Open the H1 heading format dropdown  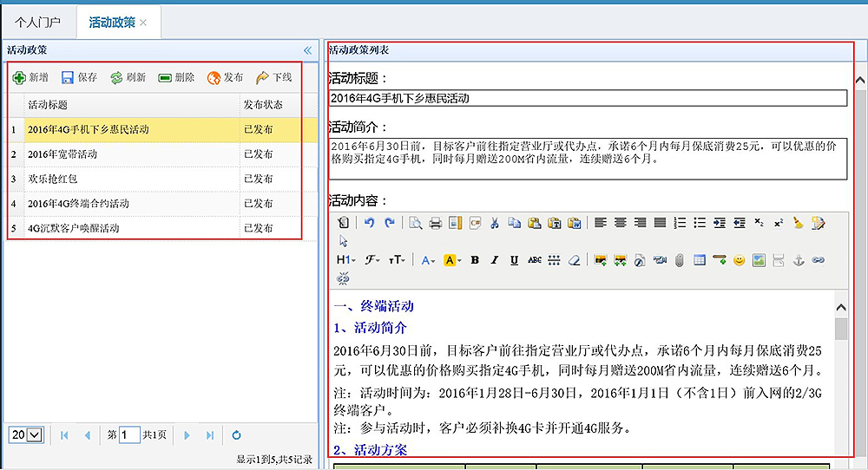346,260
